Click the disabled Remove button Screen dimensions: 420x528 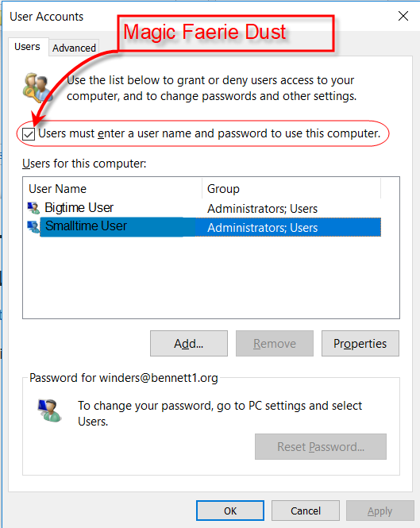click(x=275, y=344)
